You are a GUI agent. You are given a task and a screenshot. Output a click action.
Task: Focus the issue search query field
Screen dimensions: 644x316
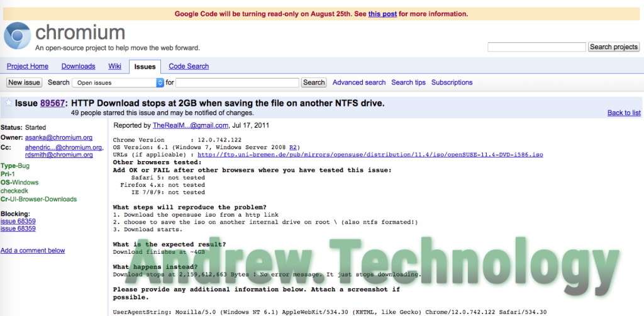237,82
